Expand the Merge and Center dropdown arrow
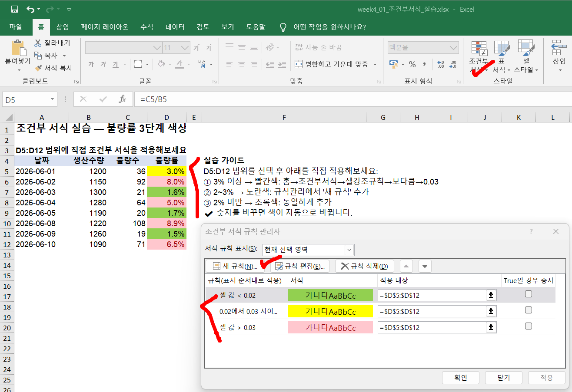The width and height of the screenshot is (572, 392). [x=375, y=64]
